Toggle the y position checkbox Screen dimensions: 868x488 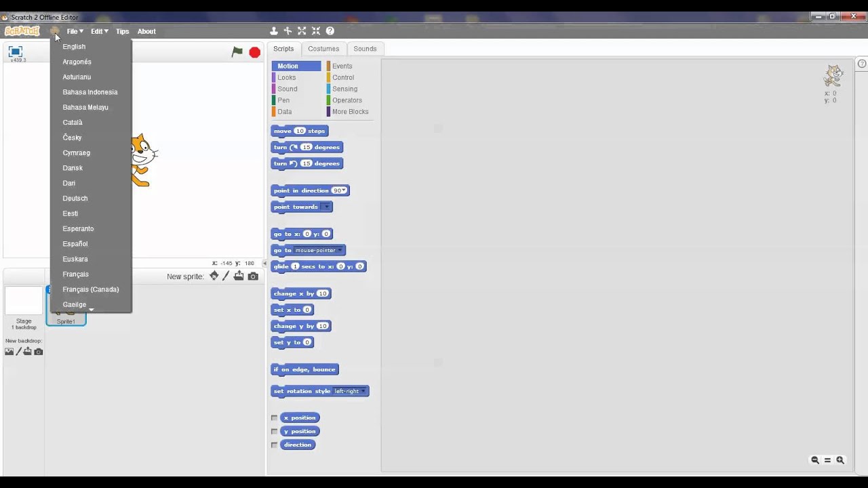[x=274, y=432]
